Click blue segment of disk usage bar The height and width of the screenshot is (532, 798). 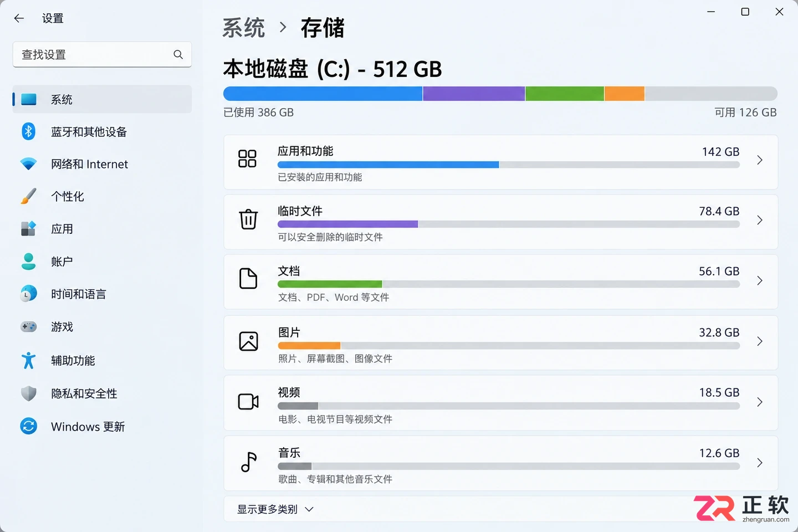click(x=323, y=94)
